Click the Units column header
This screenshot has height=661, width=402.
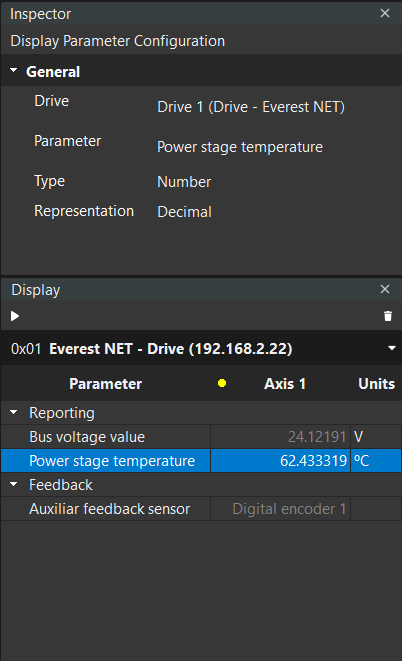(376, 384)
